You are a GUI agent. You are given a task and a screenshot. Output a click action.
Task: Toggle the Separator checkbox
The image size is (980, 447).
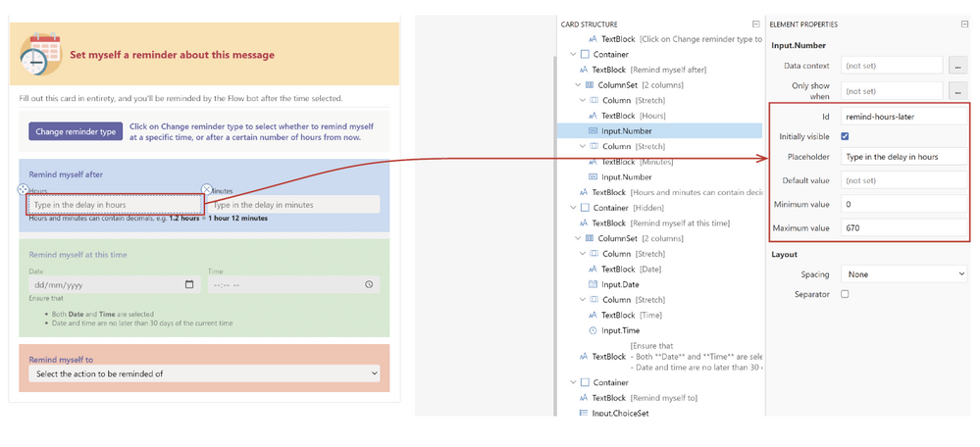click(x=845, y=293)
